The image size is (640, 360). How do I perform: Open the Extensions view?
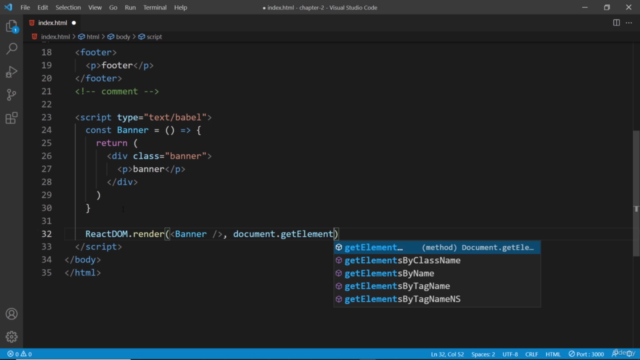tap(11, 118)
